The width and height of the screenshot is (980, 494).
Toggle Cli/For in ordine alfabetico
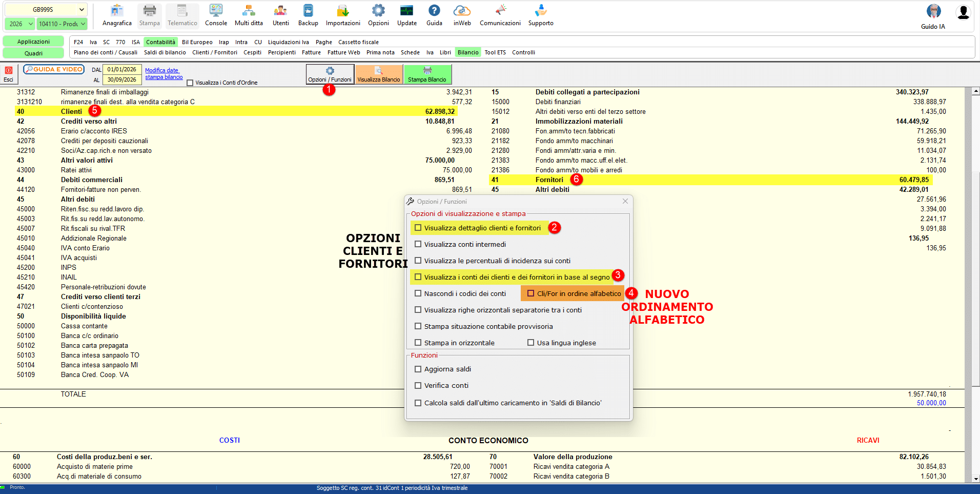tap(531, 293)
